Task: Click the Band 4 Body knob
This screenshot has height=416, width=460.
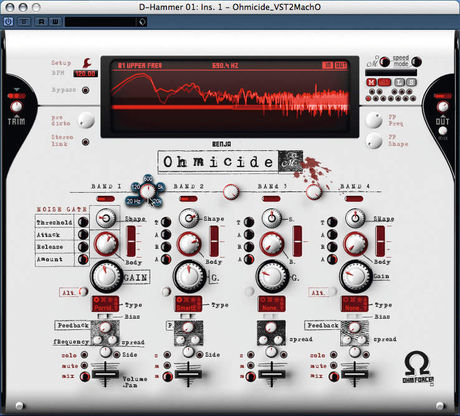Action: click(356, 244)
